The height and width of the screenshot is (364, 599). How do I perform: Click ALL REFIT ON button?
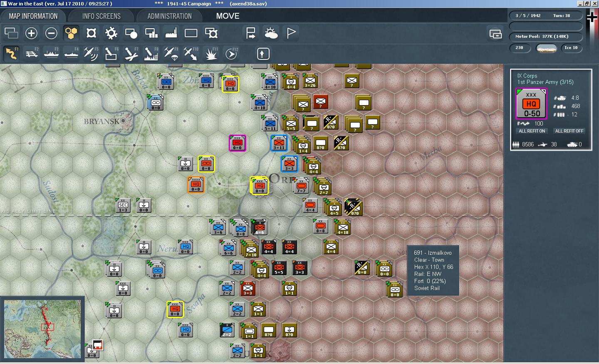(x=532, y=131)
